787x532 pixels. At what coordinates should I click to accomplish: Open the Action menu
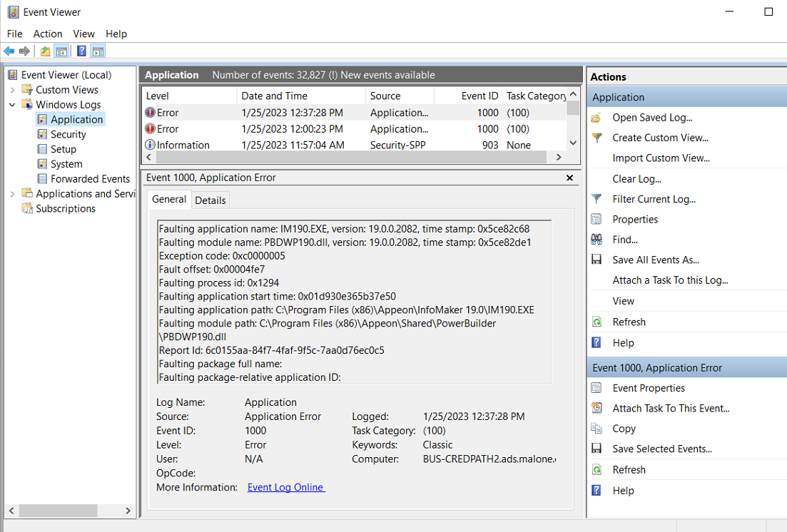pos(48,34)
